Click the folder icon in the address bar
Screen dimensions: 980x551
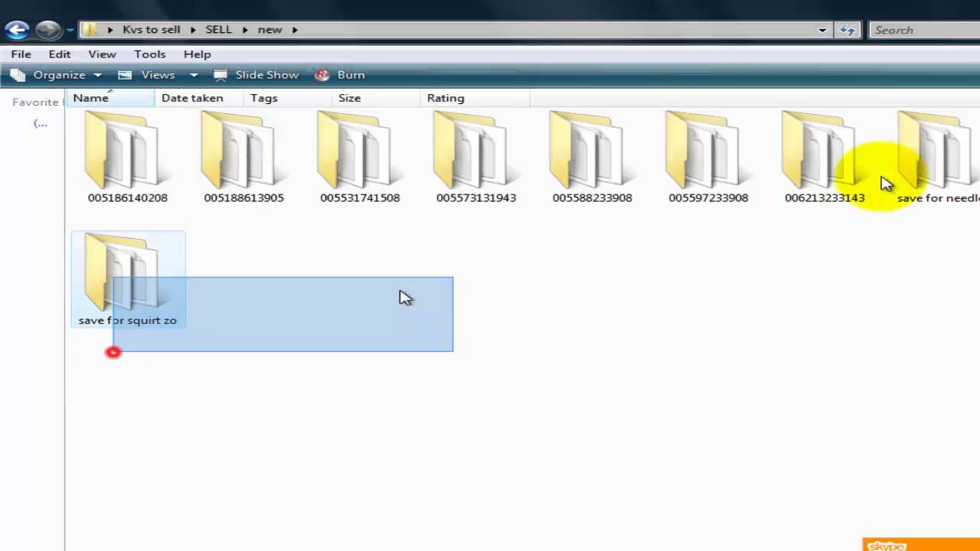[x=90, y=30]
